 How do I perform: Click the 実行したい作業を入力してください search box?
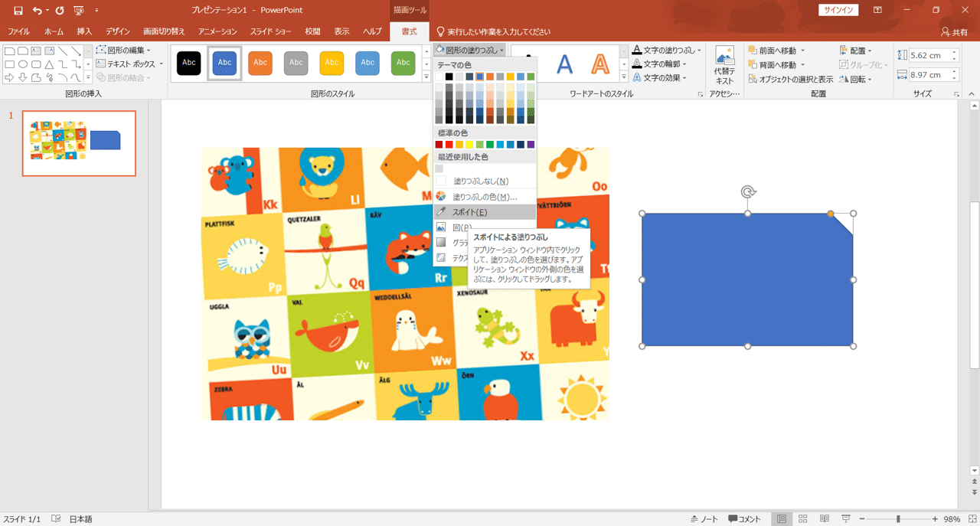pos(493,31)
